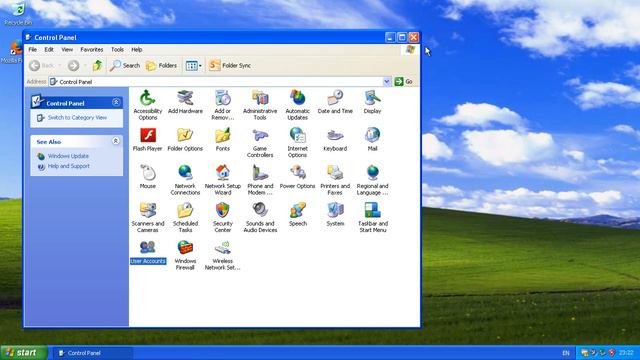Open Game Controllers icon
The image size is (640, 360).
point(260,142)
